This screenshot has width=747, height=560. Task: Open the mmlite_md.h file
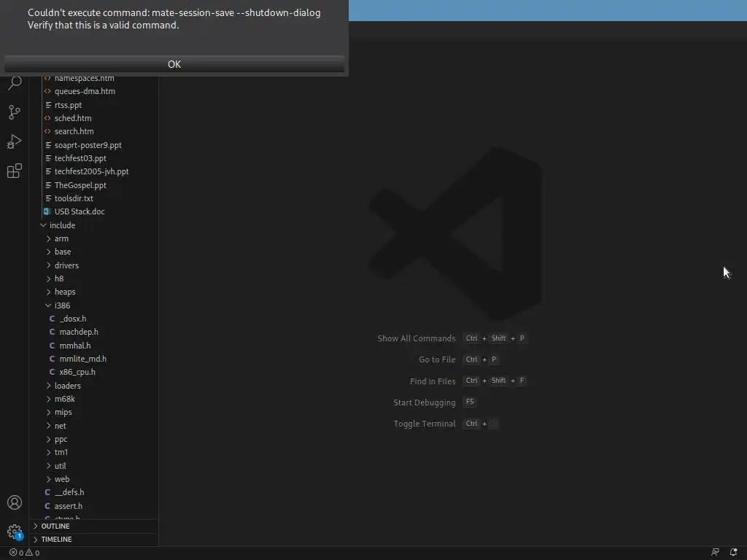[94, 359]
